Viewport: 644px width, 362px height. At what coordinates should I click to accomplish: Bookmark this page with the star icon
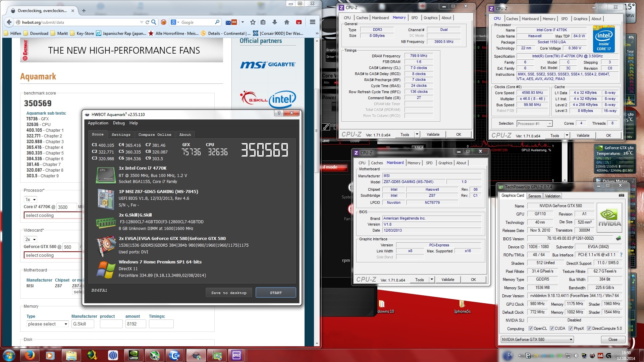pyautogui.click(x=253, y=22)
